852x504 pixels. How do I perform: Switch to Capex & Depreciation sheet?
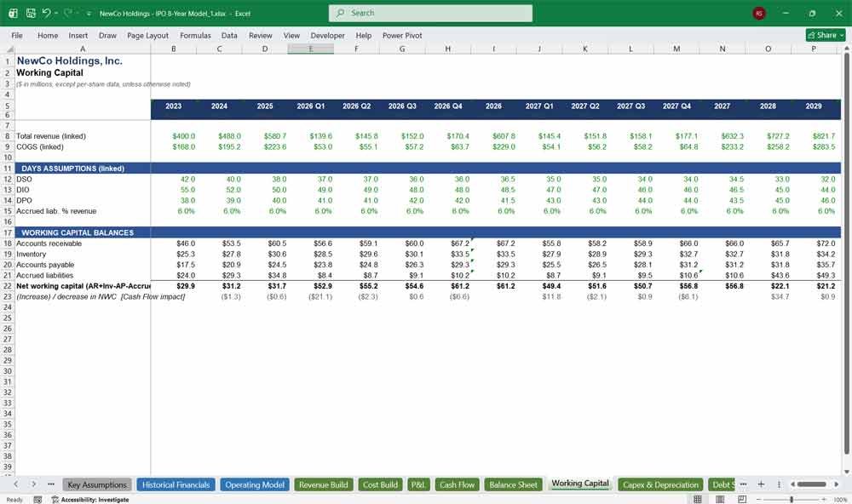(x=661, y=484)
